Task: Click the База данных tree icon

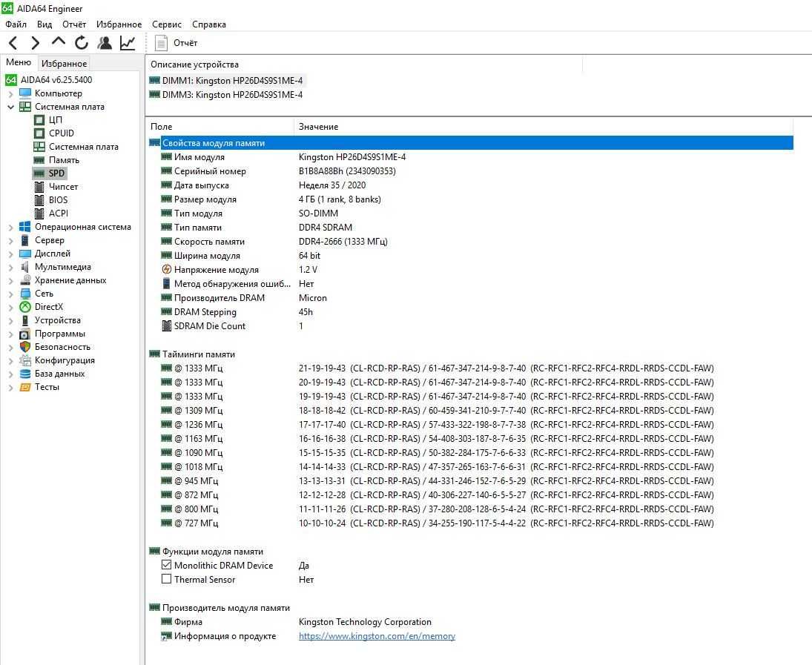Action: coord(25,374)
